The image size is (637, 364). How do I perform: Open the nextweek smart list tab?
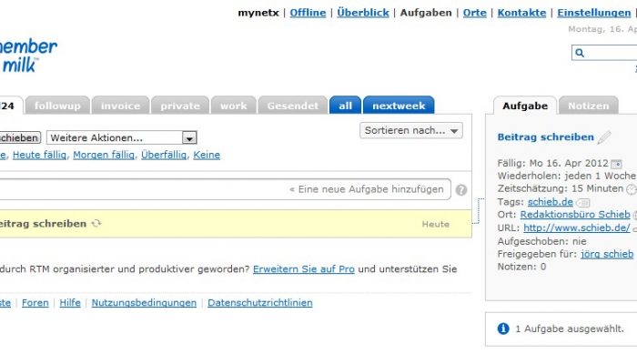(x=399, y=106)
